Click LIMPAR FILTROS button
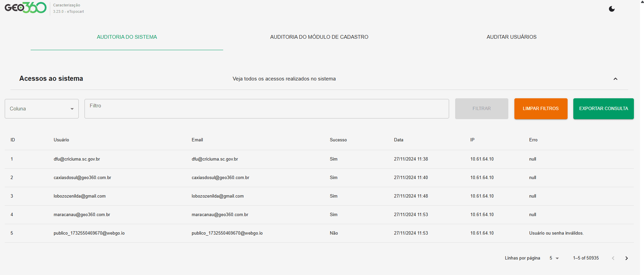The height and width of the screenshot is (275, 644). [541, 109]
